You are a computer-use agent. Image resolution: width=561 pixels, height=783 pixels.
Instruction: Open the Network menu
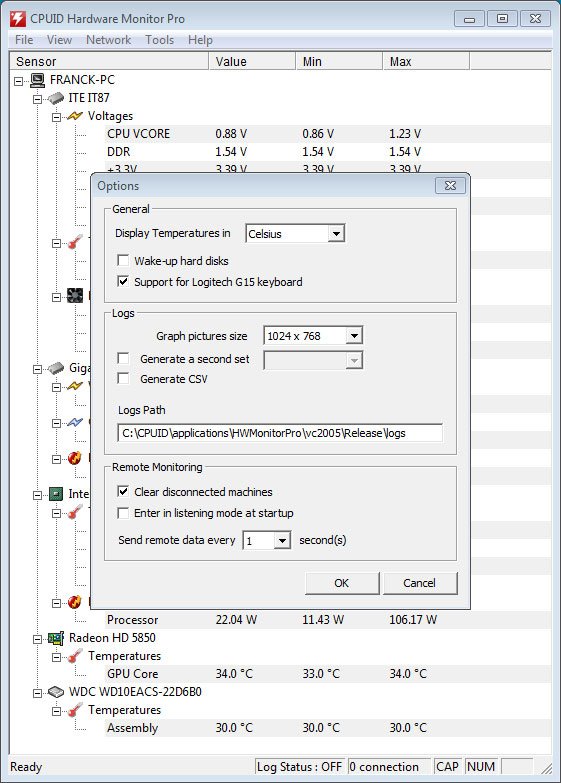click(108, 40)
